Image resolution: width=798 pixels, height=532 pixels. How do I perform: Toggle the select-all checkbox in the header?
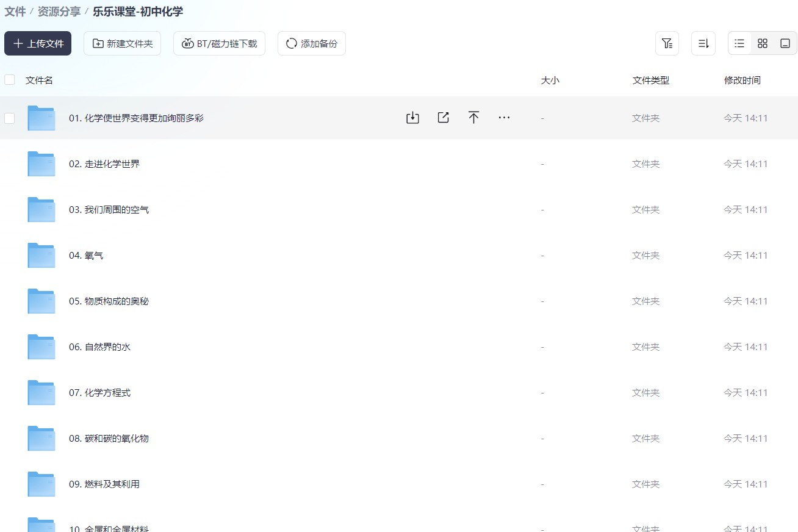[x=9, y=79]
